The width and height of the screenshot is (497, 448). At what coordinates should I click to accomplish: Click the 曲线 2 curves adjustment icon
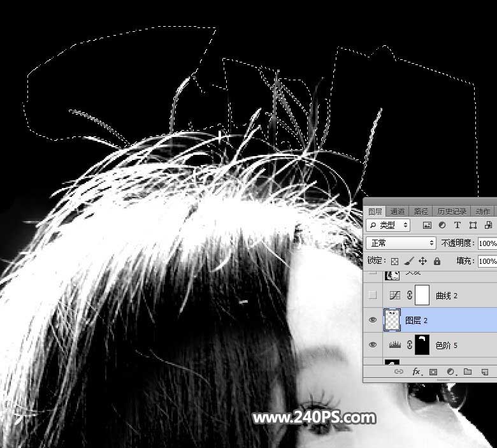tap(394, 296)
